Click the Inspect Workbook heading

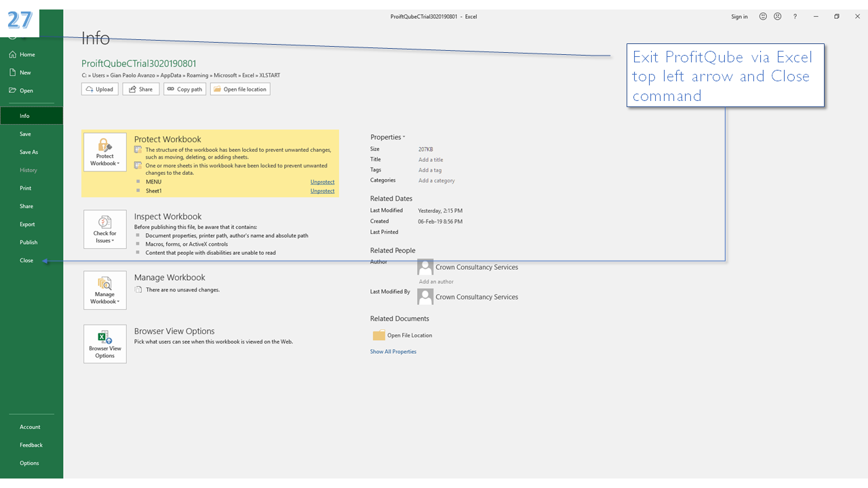[x=168, y=217]
